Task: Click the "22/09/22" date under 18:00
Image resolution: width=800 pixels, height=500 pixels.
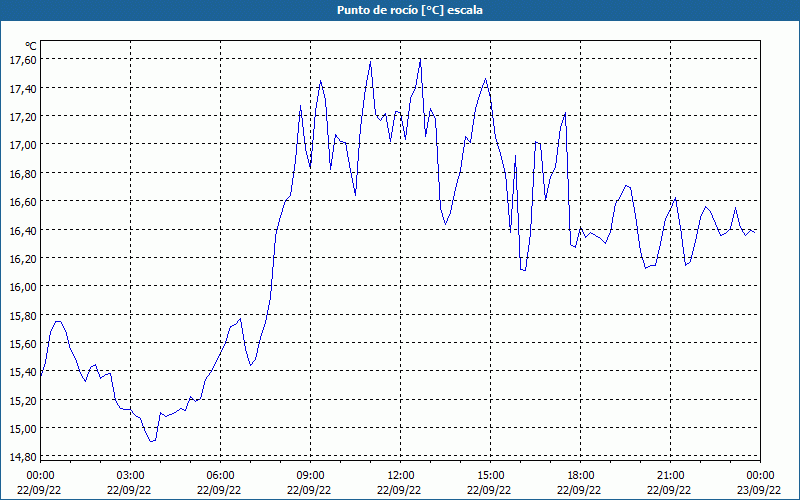Action: [579, 490]
